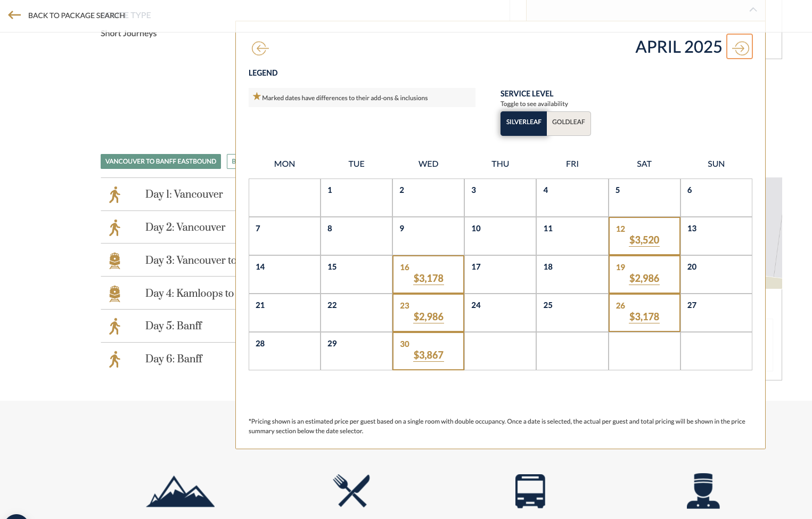Select the train icon for Day 3
This screenshot has width=812, height=519.
tap(114, 261)
